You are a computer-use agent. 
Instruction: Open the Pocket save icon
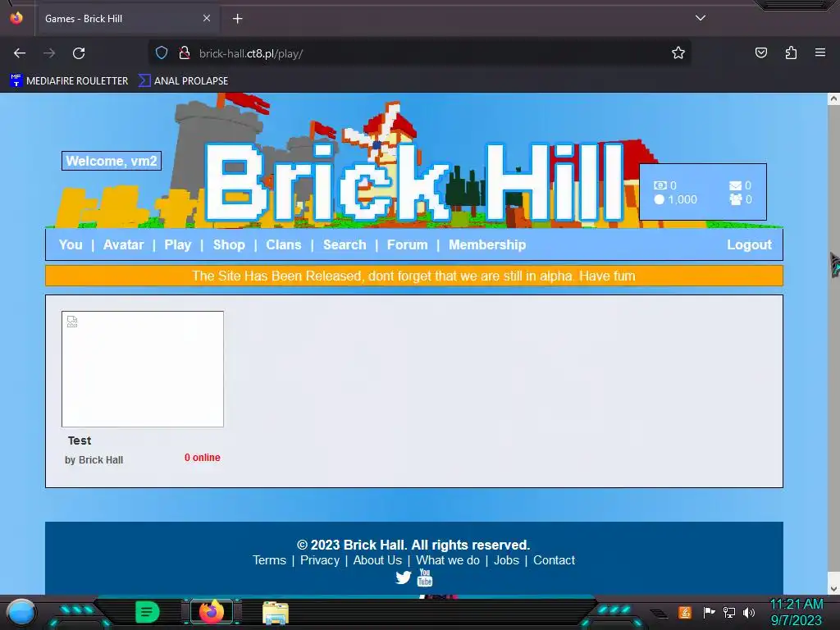pyautogui.click(x=760, y=53)
